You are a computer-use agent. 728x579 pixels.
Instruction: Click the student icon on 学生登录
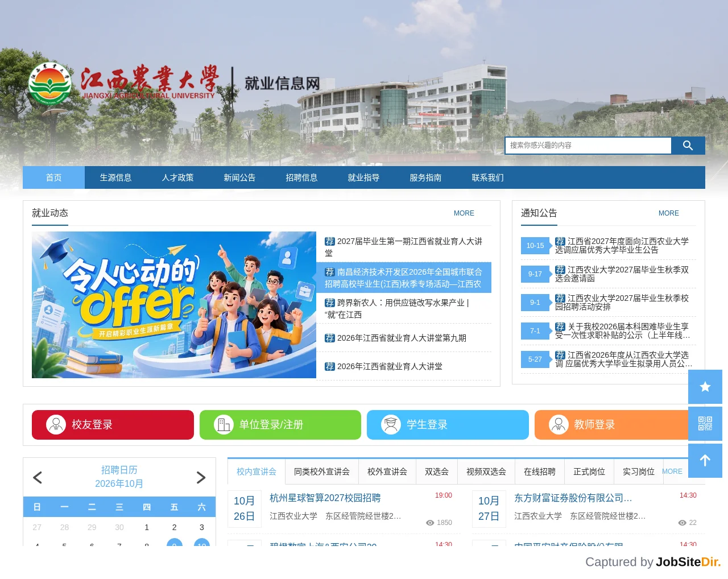coord(391,424)
